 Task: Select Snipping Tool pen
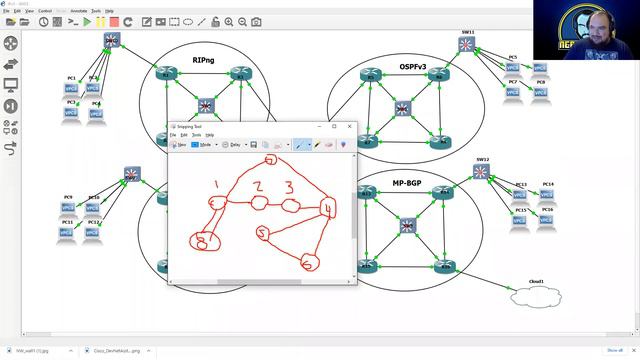coord(300,144)
